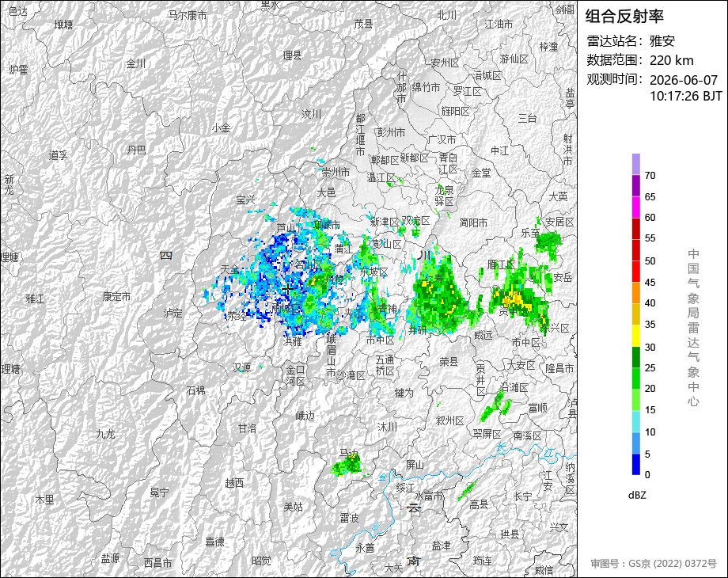Click the title 组合反射率
Screen dimensions: 728x578
(x=624, y=17)
